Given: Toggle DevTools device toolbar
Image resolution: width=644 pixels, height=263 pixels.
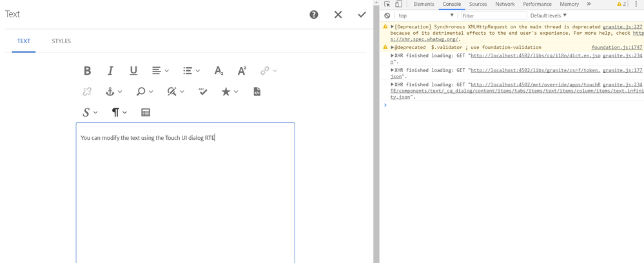Looking at the screenshot, I should pos(398,4).
